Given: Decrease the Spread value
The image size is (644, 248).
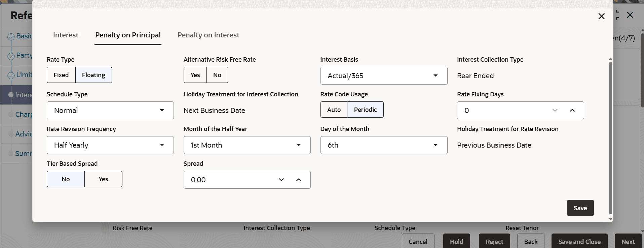Looking at the screenshot, I should tap(281, 180).
